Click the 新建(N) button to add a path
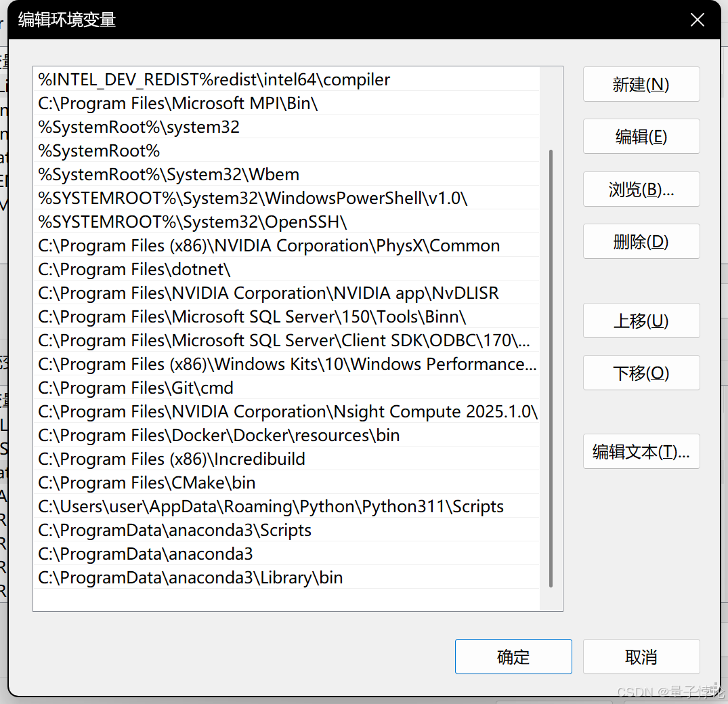Image resolution: width=728 pixels, height=704 pixels. coord(641,84)
